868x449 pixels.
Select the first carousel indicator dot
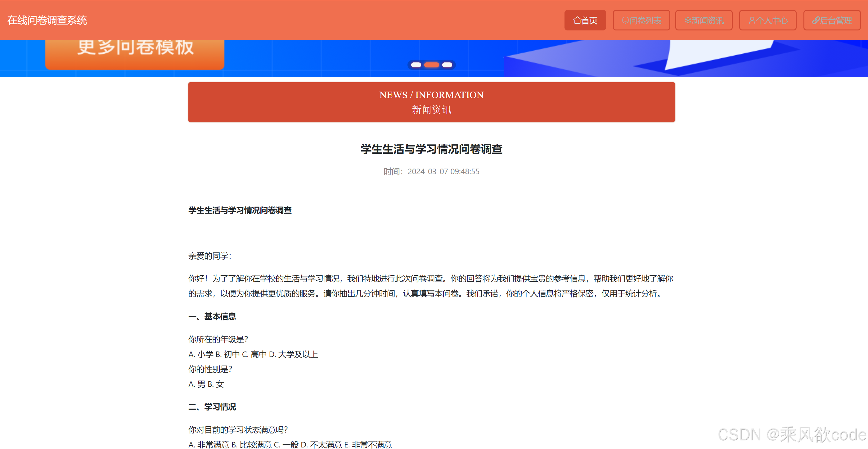tap(416, 65)
